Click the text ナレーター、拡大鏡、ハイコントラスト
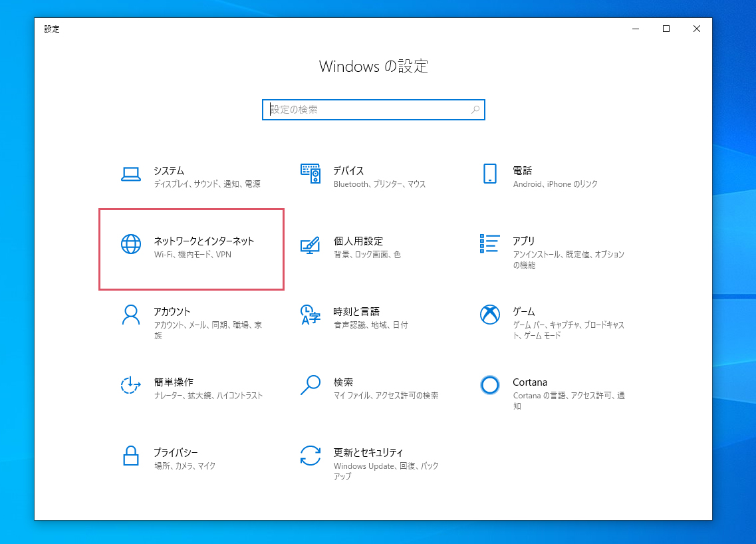Viewport: 756px width, 544px height. 208,395
